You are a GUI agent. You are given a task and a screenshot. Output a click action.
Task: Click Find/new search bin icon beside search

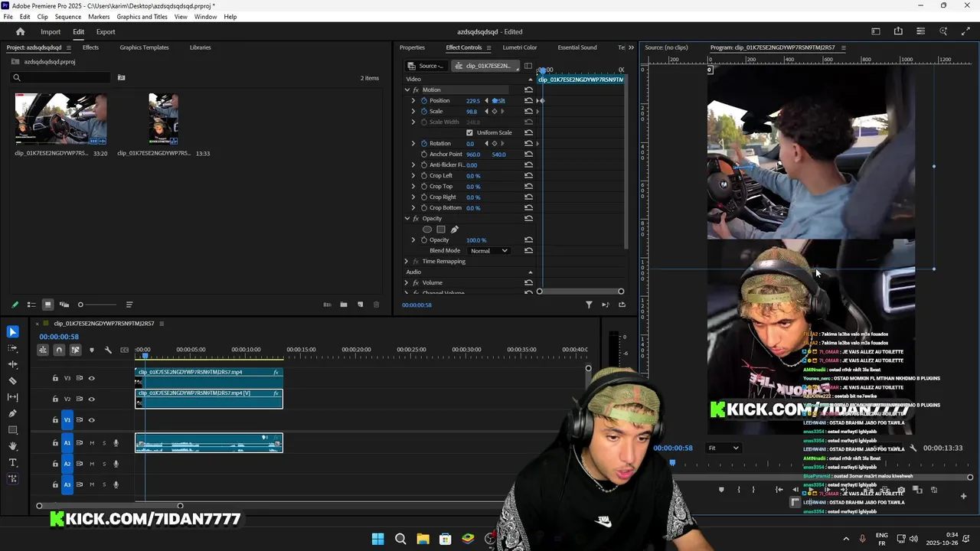[121, 77]
